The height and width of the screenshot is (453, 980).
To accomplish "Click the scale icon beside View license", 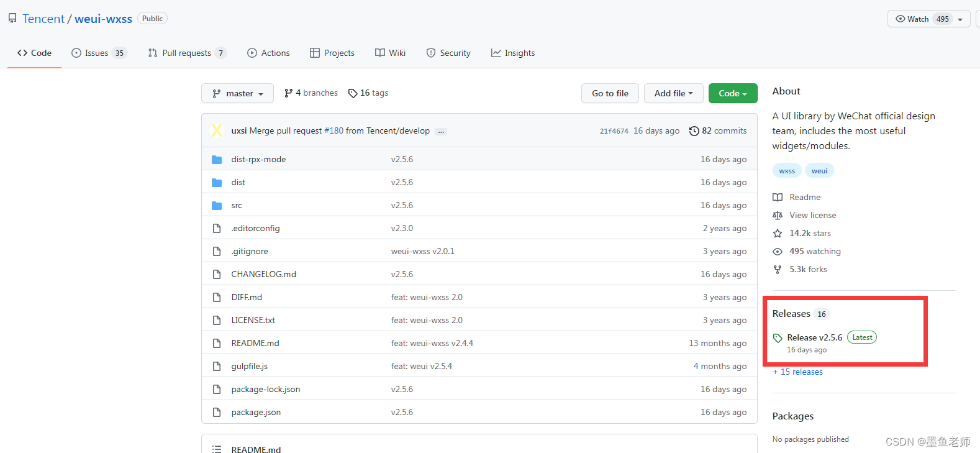I will tap(778, 216).
